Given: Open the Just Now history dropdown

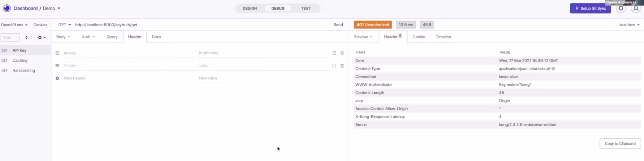Looking at the screenshot, I should click(629, 25).
